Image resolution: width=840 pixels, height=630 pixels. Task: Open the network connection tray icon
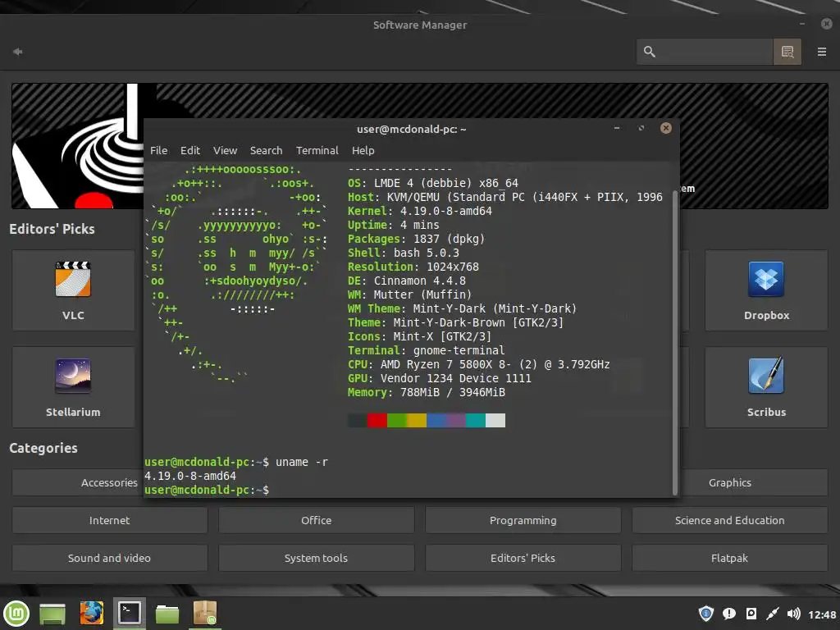pos(772,614)
